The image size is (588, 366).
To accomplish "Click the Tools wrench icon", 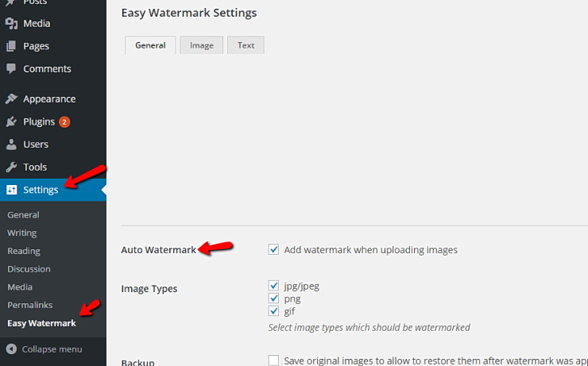I will (x=11, y=168).
